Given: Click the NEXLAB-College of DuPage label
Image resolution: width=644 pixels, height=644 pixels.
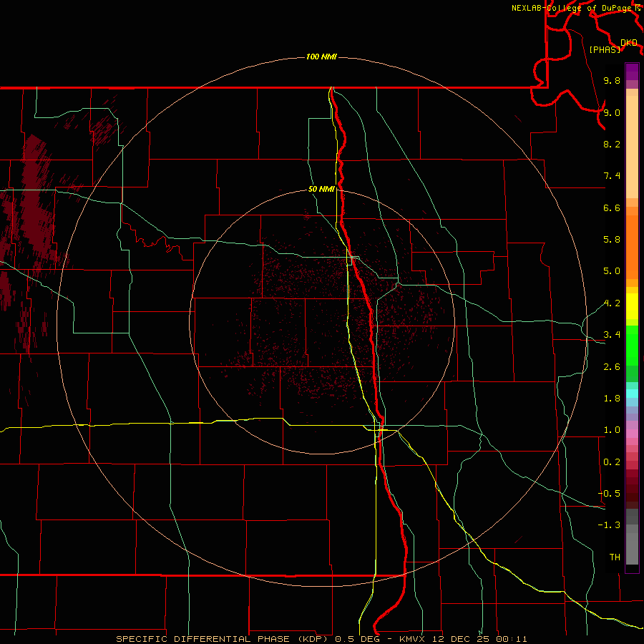Looking at the screenshot, I should click(x=572, y=8).
